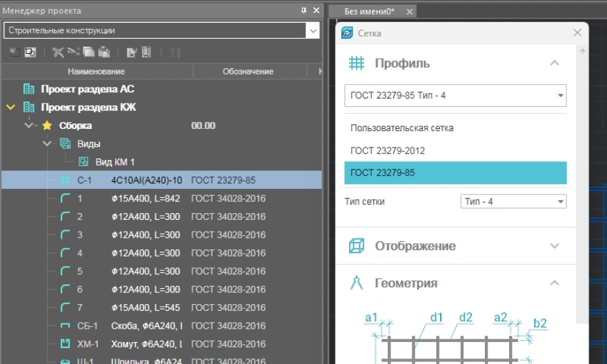Open the Тип сетки dropdown
Image resolution: width=607 pixels, height=364 pixels.
pos(559,201)
